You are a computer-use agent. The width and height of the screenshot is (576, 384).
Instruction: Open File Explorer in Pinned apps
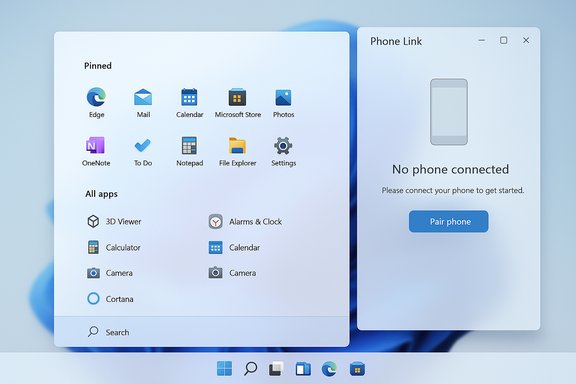click(x=237, y=151)
